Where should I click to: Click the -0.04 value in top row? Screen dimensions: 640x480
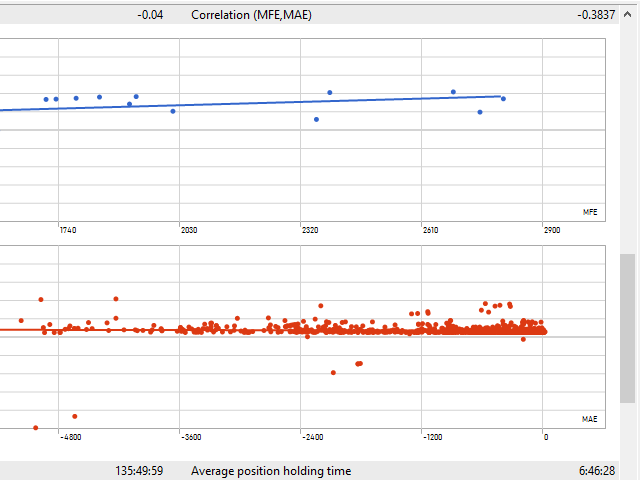[151, 15]
